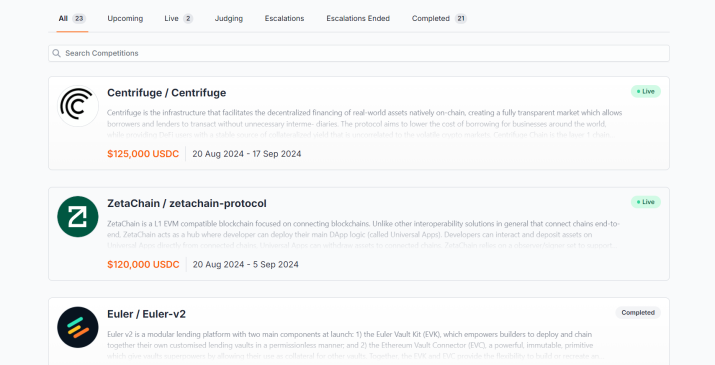This screenshot has width=715, height=365.
Task: Click the Live badge on ZetaChain card
Action: 646,202
